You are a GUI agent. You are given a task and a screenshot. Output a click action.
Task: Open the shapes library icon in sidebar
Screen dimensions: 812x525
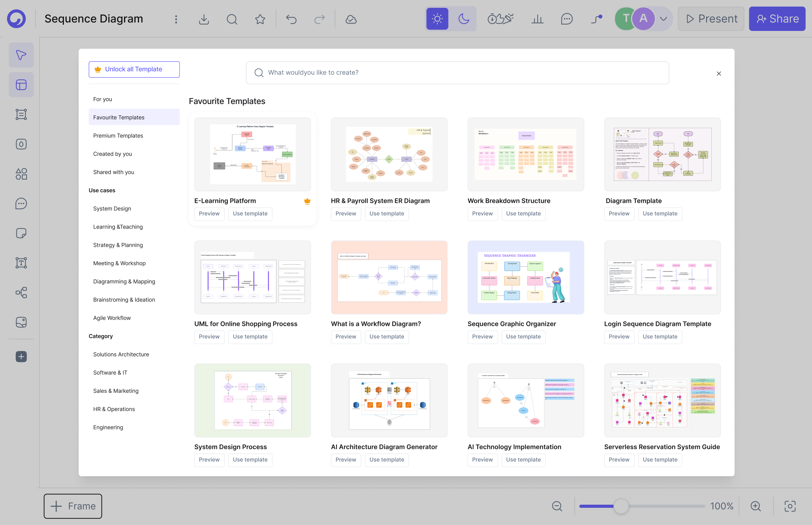21,174
